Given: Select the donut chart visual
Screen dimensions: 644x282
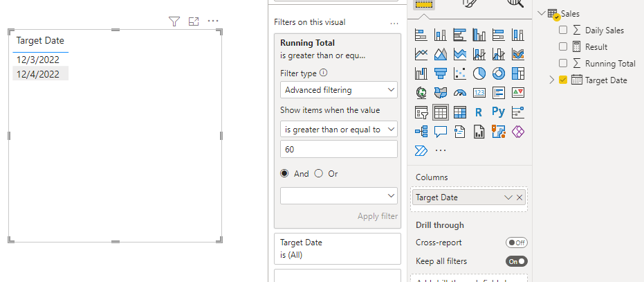Looking at the screenshot, I should (x=498, y=73).
